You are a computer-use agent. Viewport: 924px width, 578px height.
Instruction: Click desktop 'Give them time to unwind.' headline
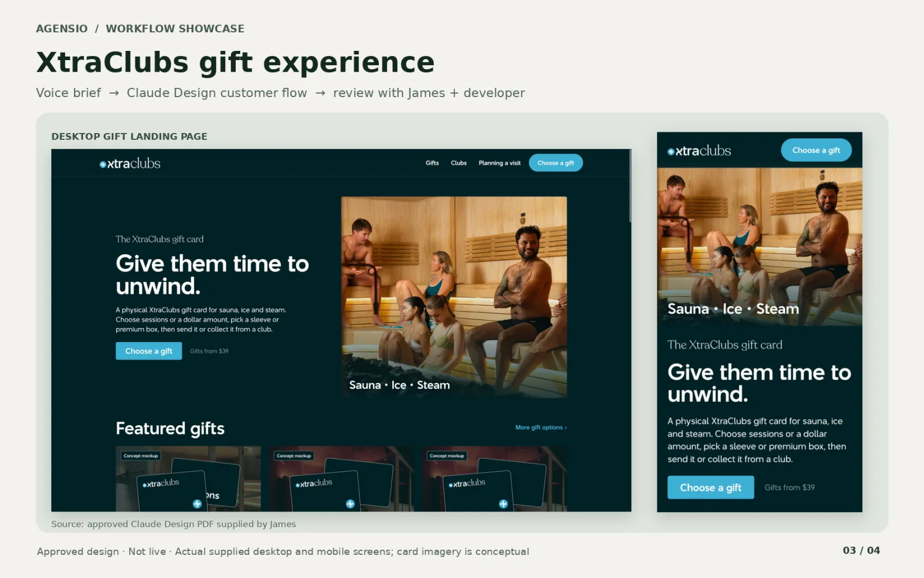tap(212, 275)
